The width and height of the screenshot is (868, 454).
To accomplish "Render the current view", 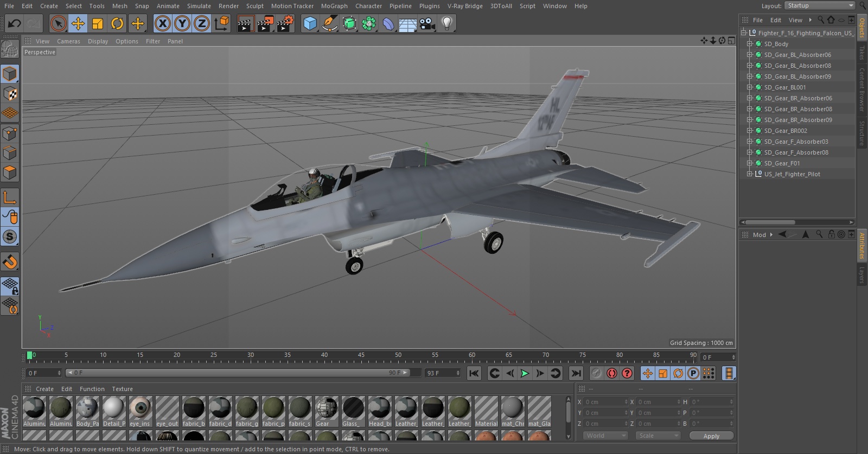I will click(x=245, y=23).
